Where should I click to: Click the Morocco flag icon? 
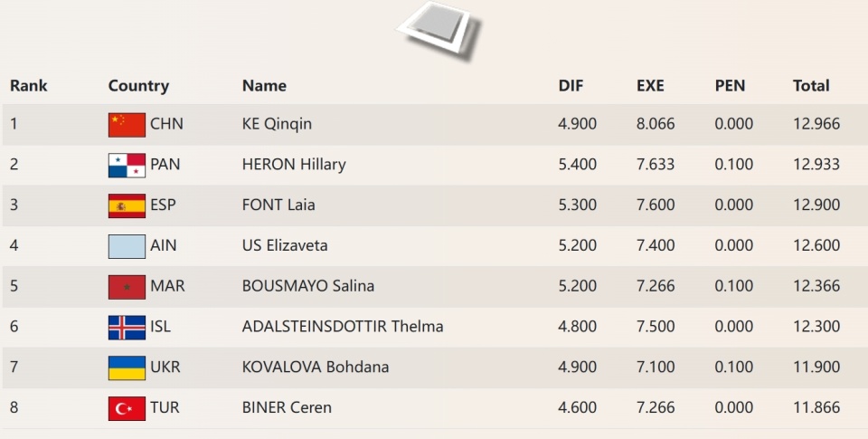click(x=127, y=286)
